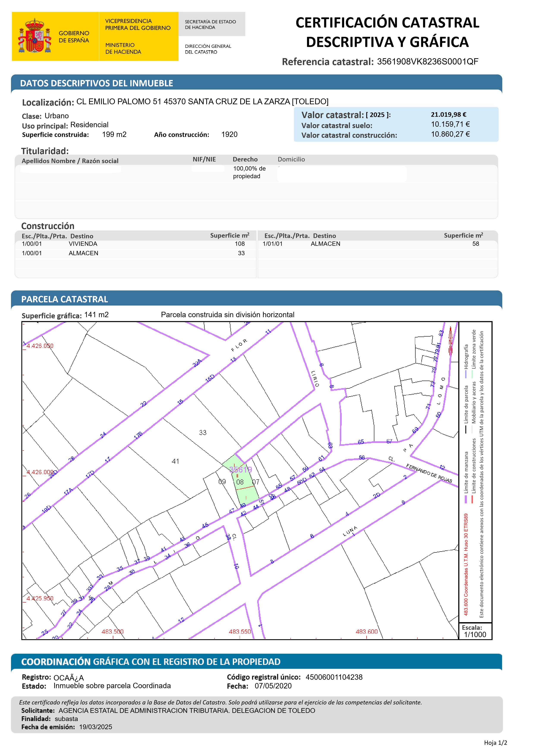Click the Datos Descriptivos del Inmueble header

(x=96, y=83)
